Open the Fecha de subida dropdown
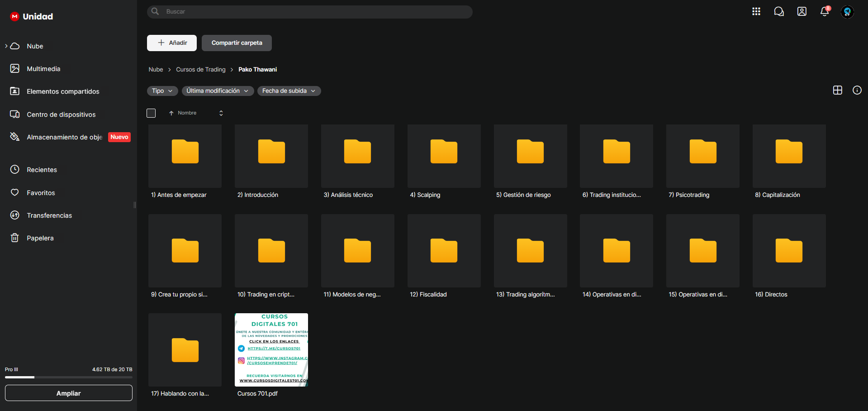 pyautogui.click(x=289, y=91)
